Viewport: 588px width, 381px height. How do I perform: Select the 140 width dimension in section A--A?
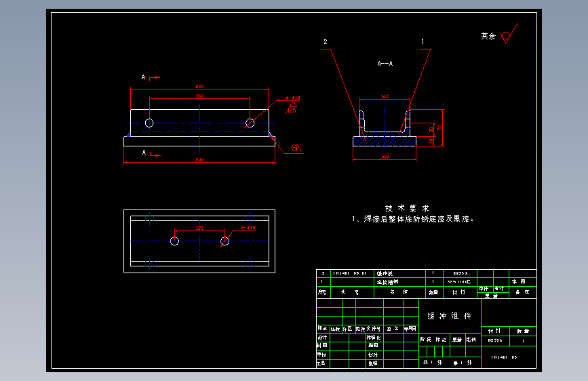[x=385, y=97]
